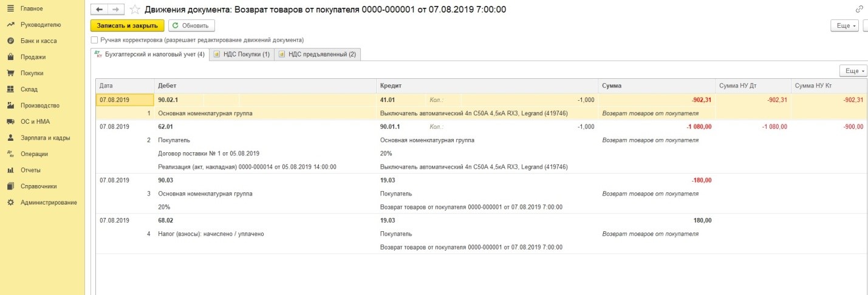This screenshot has height=295, width=868.
Task: Open Покупки cart icon in sidebar
Action: pos(10,73)
